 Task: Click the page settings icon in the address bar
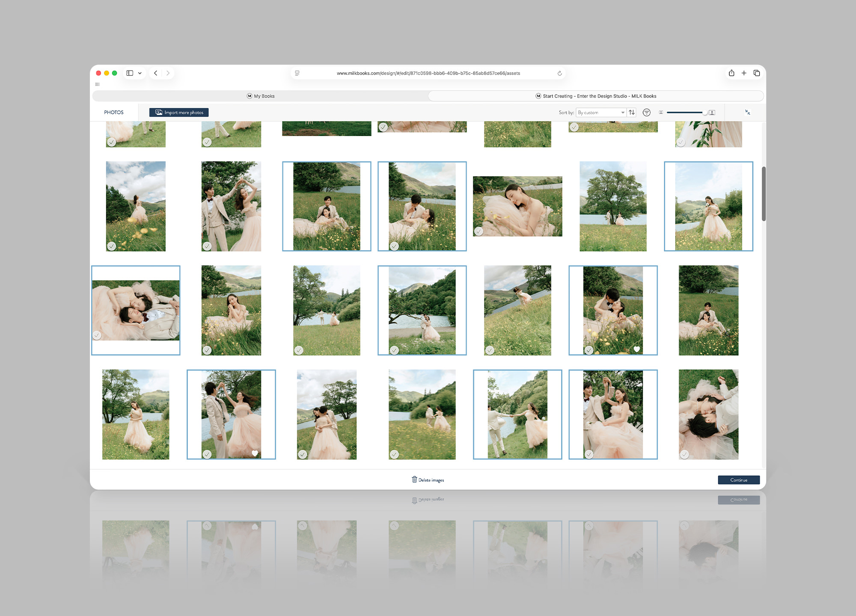297,73
